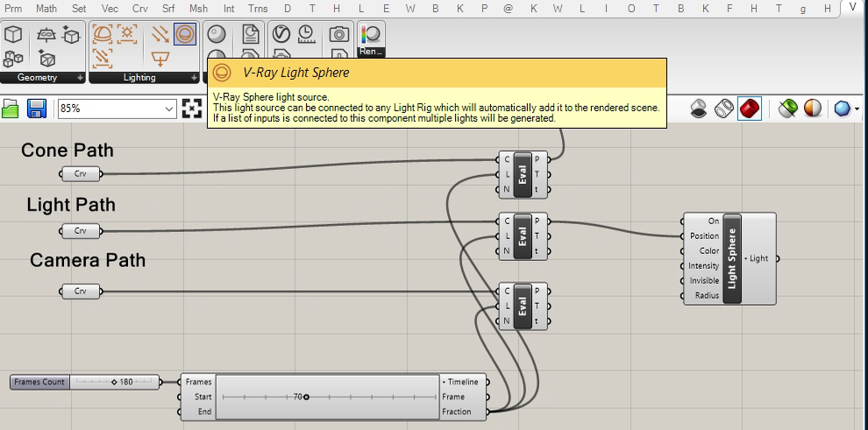Image resolution: width=868 pixels, height=430 pixels.
Task: Toggle the wireframe preview icon
Action: point(724,109)
